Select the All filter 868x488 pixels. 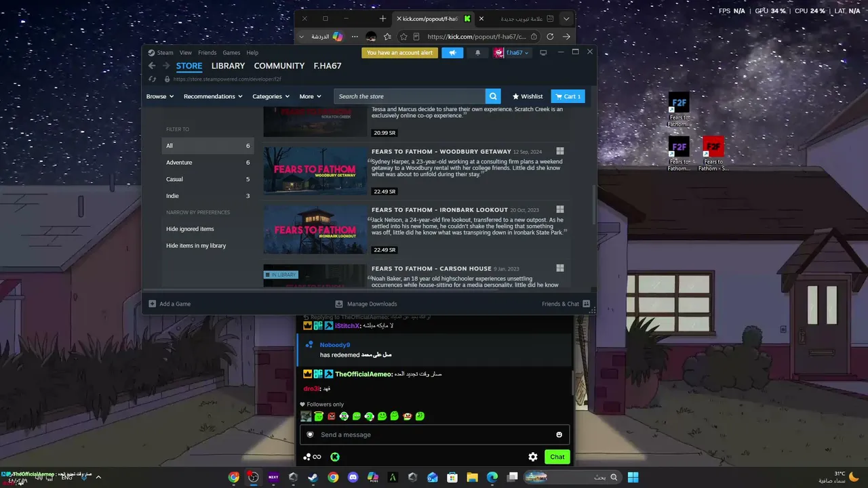coord(208,146)
